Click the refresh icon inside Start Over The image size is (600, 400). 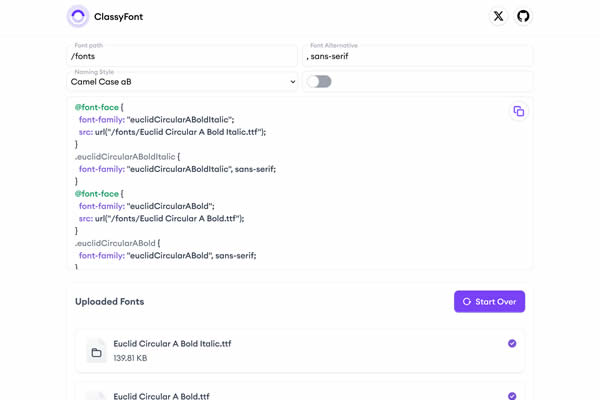click(466, 302)
